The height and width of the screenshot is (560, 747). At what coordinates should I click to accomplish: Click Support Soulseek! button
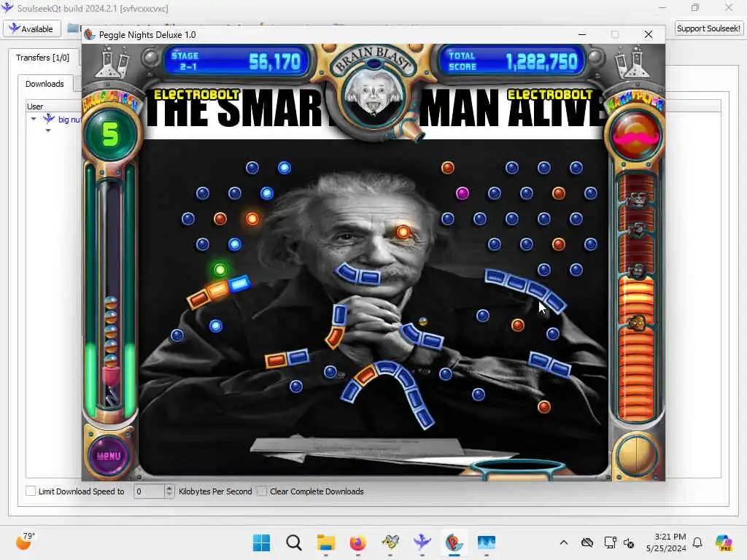point(708,28)
